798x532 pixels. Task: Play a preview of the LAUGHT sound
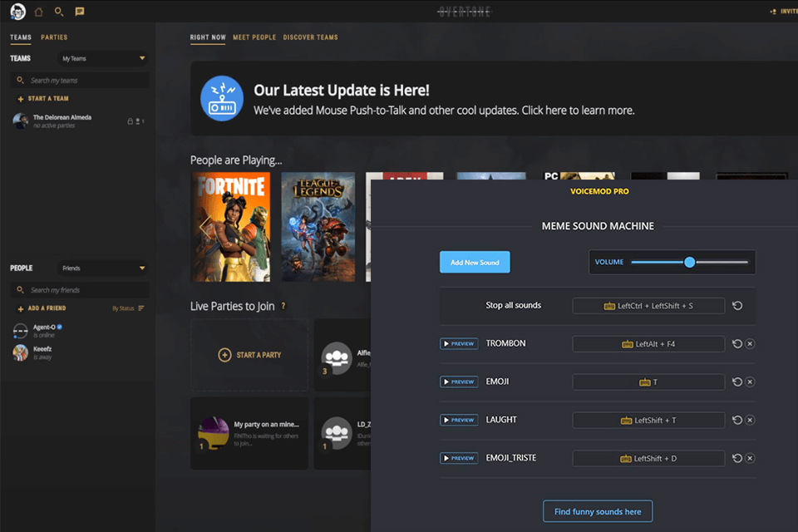click(459, 420)
